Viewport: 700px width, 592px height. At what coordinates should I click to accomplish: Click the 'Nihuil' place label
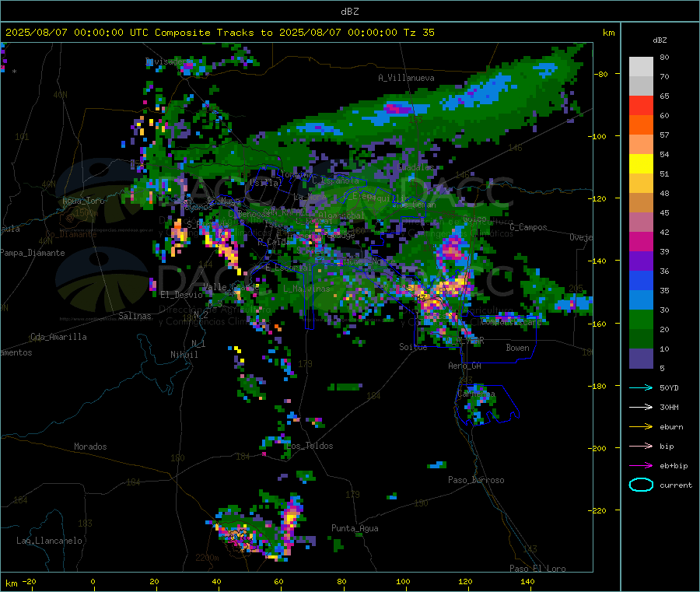pos(184,355)
